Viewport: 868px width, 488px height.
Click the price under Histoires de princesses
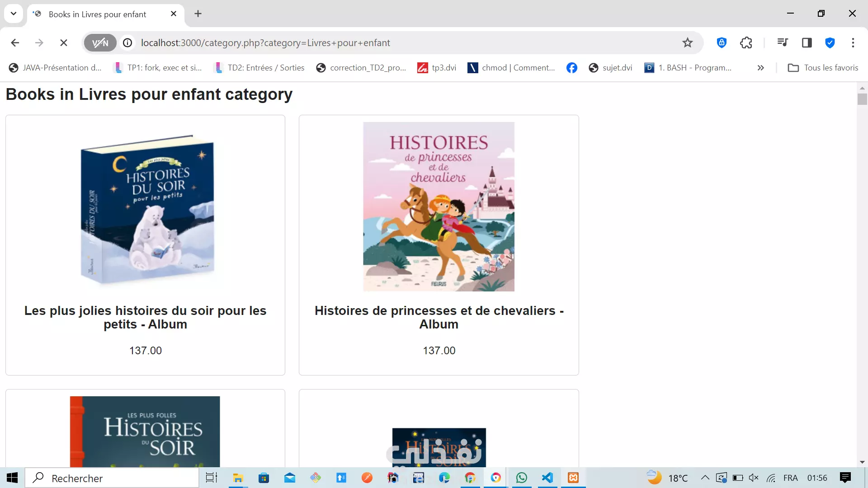click(x=439, y=351)
